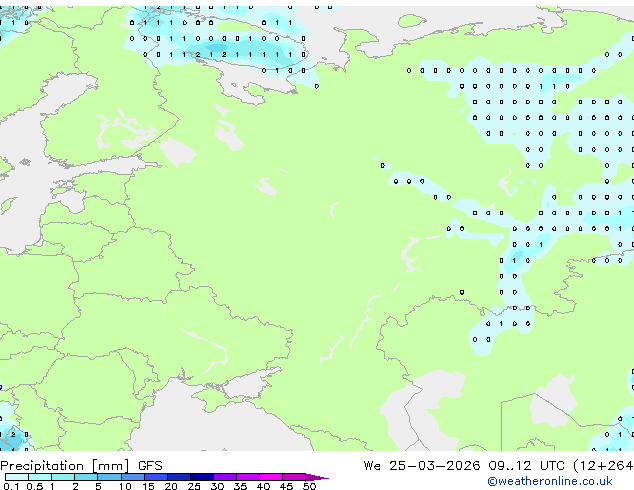The image size is (634, 490).
Task: Click the '50' legend value
Action: [309, 486]
